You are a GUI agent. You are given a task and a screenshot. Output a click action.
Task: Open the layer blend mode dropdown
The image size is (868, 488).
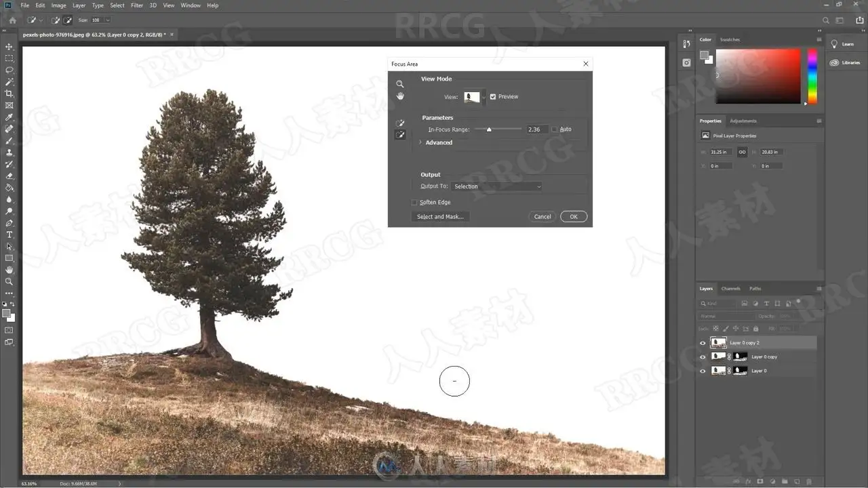pos(726,317)
